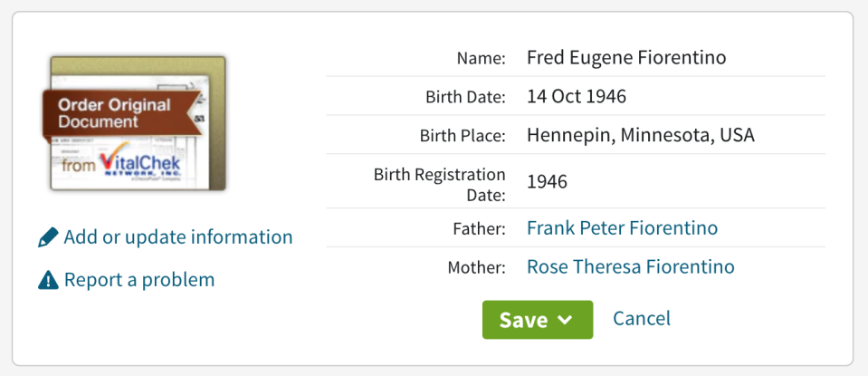Click the Birth Place field label
This screenshot has width=868, height=376.
(x=463, y=136)
